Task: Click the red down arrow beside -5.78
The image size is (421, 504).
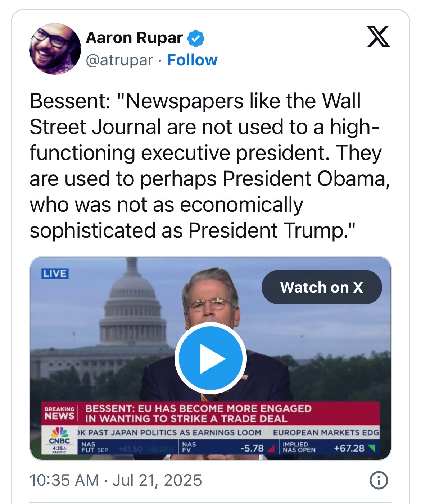Action: click(x=272, y=449)
